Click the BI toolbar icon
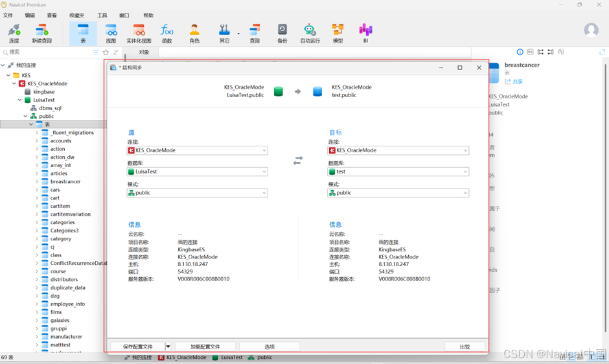The image size is (609, 364). click(365, 34)
